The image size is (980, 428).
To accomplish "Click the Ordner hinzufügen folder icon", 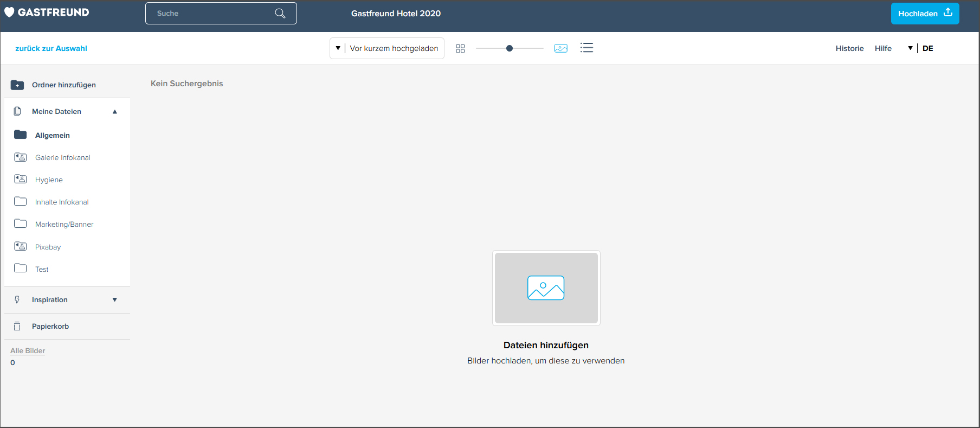I will (x=17, y=85).
